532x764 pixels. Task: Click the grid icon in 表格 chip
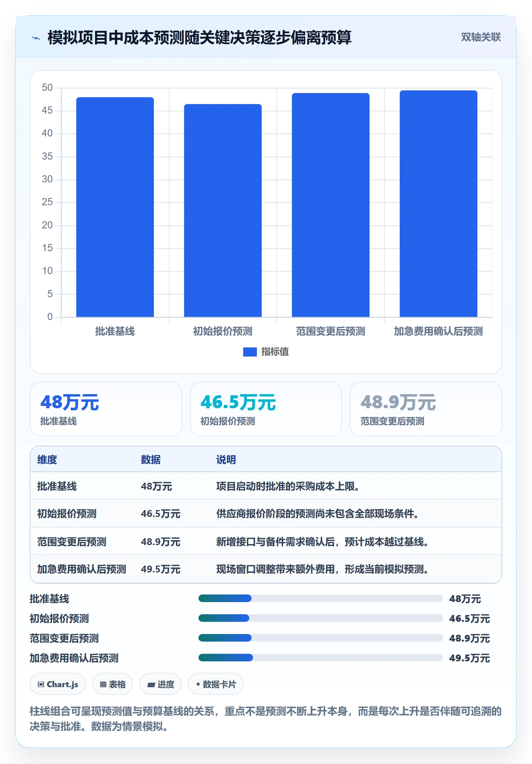(103, 685)
